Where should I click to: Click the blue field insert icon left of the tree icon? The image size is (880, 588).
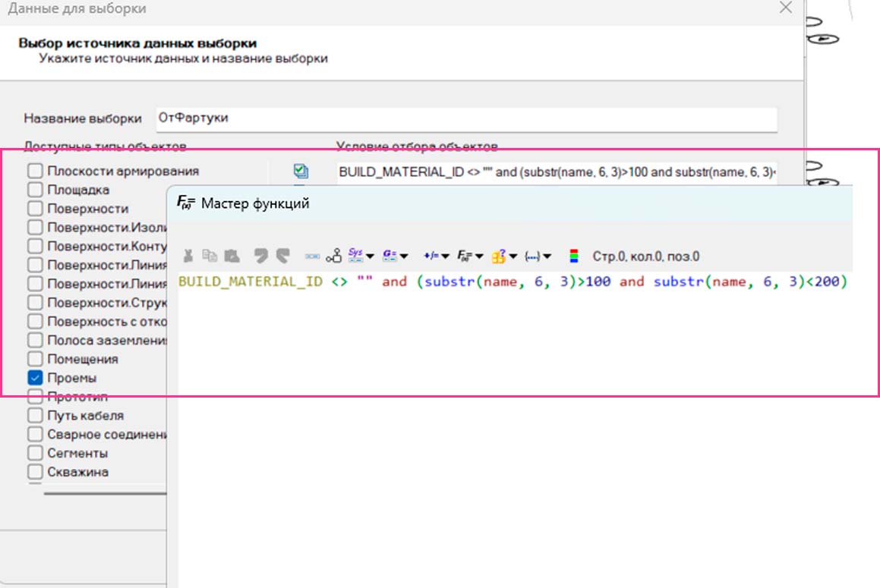coord(312,256)
